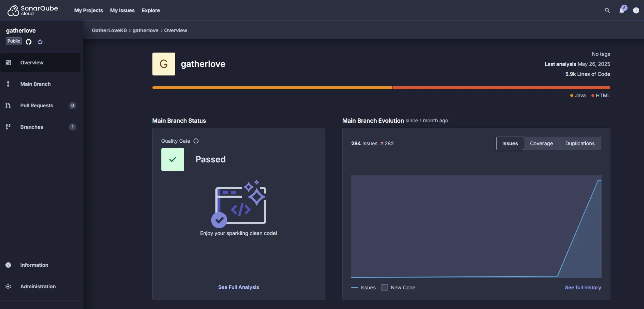Image resolution: width=644 pixels, height=309 pixels.
Task: Click the Main Branch icon in sidebar
Action: click(x=8, y=84)
